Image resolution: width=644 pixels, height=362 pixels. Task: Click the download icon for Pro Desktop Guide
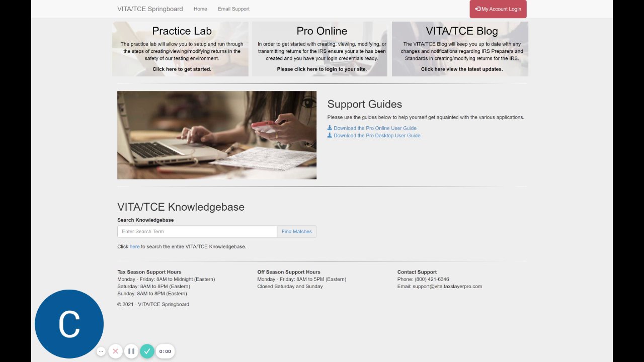[330, 135]
